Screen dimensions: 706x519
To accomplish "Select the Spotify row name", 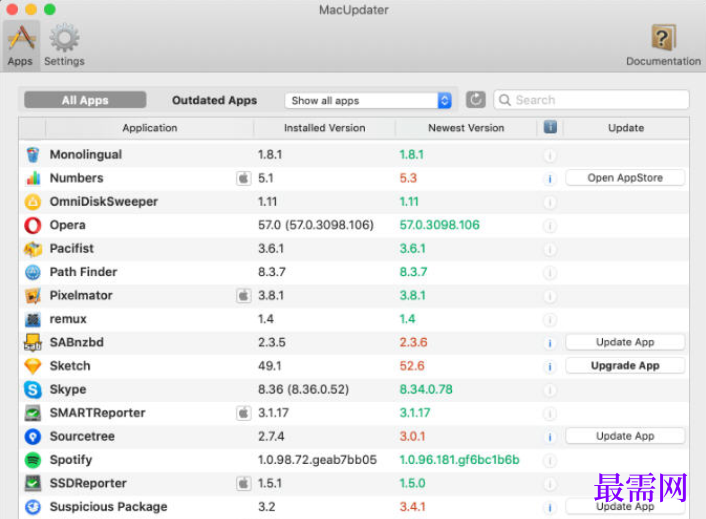I will [x=71, y=460].
